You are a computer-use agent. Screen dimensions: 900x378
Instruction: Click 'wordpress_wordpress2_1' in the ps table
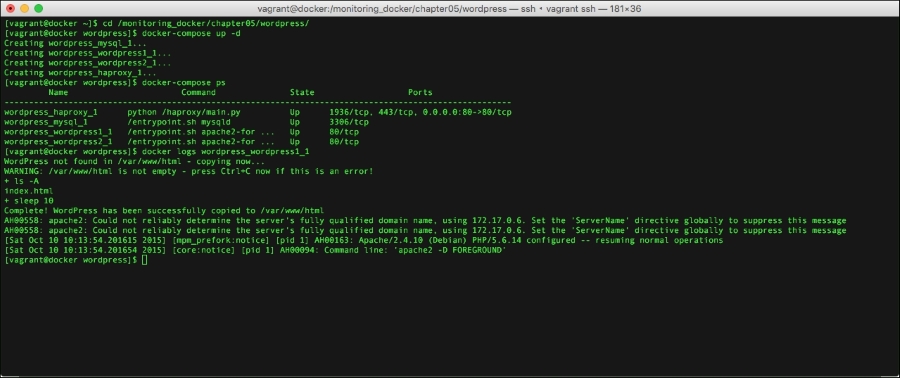58,142
